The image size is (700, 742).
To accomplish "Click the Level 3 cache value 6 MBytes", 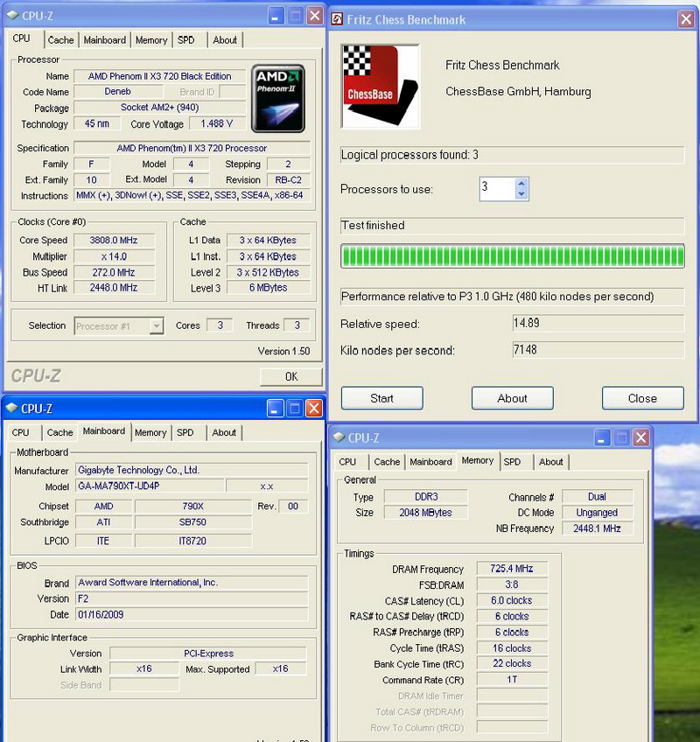I will tap(269, 288).
